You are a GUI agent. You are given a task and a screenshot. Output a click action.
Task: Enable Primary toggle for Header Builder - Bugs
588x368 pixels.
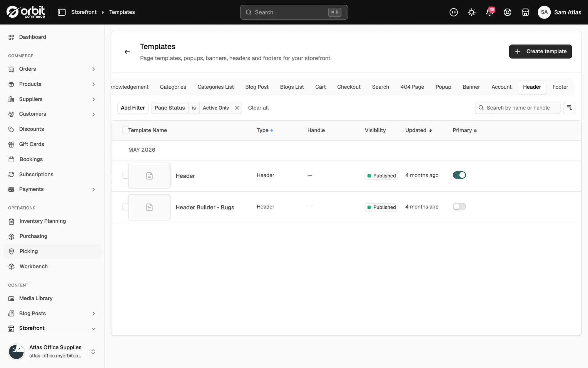pos(459,207)
